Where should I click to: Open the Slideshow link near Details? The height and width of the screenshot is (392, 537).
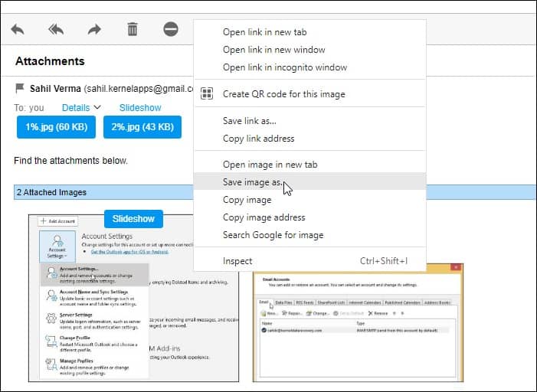(x=140, y=107)
